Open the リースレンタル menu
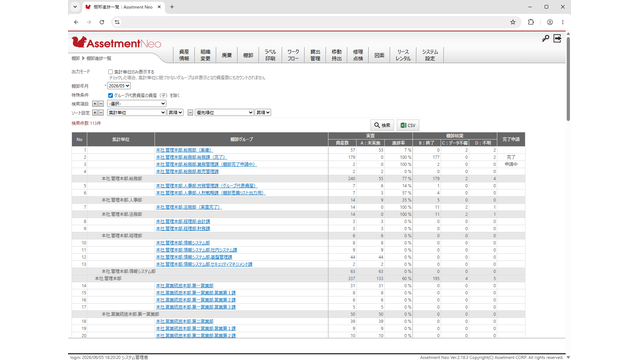Image resolution: width=640 pixels, height=360 pixels. tap(403, 55)
